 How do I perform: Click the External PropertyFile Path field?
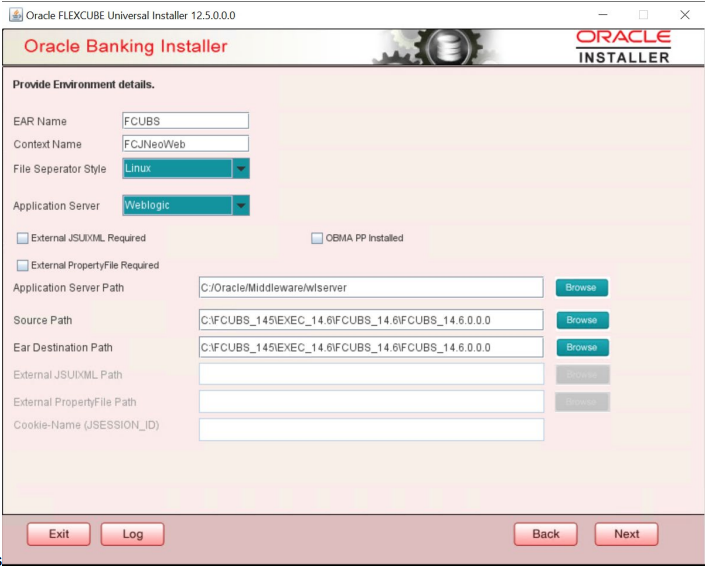(x=371, y=402)
